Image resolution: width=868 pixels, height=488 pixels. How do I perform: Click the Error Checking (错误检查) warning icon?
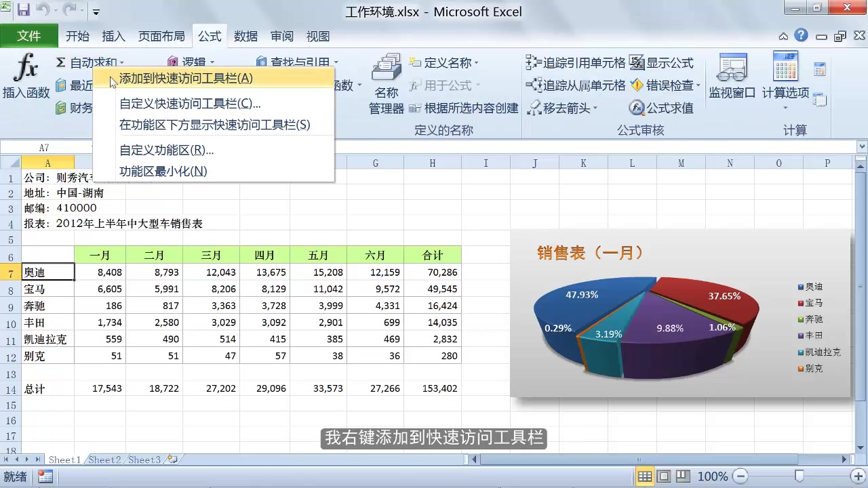636,85
